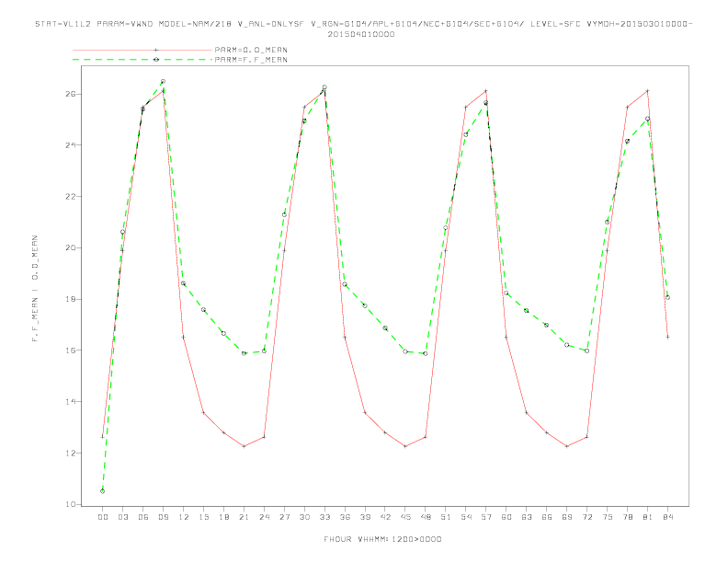Select green circle marker at hour 48
Image resolution: width=728 pixels, height=563 pixels.
pyautogui.click(x=426, y=353)
